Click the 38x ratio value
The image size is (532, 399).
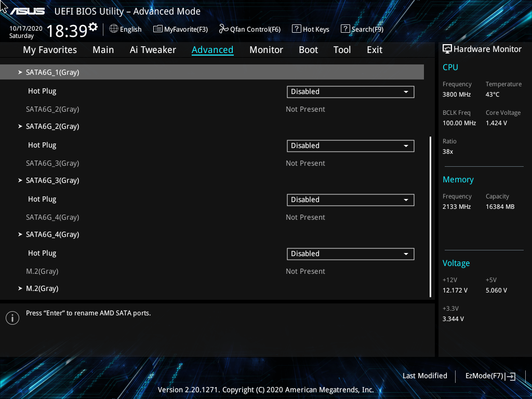click(x=447, y=152)
